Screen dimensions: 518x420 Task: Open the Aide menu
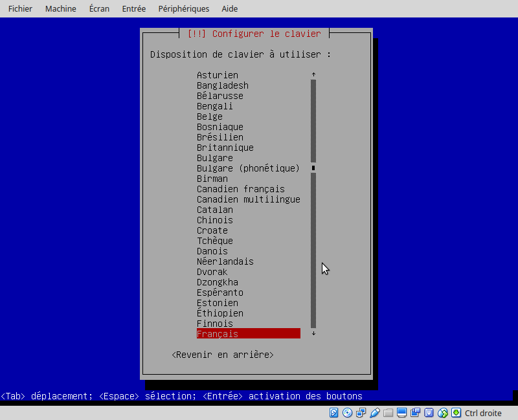(230, 8)
